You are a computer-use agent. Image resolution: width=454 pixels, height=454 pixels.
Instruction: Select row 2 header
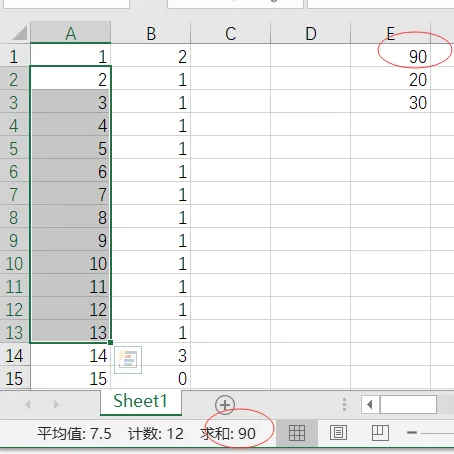[15, 79]
